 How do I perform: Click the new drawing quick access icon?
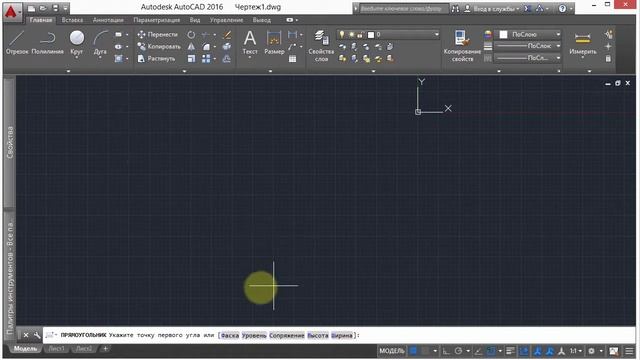(x=31, y=8)
